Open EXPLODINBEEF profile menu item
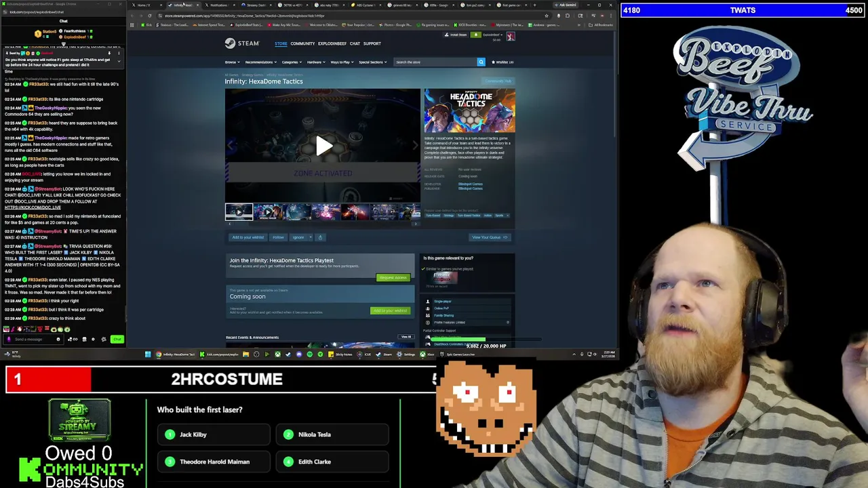 [x=332, y=43]
